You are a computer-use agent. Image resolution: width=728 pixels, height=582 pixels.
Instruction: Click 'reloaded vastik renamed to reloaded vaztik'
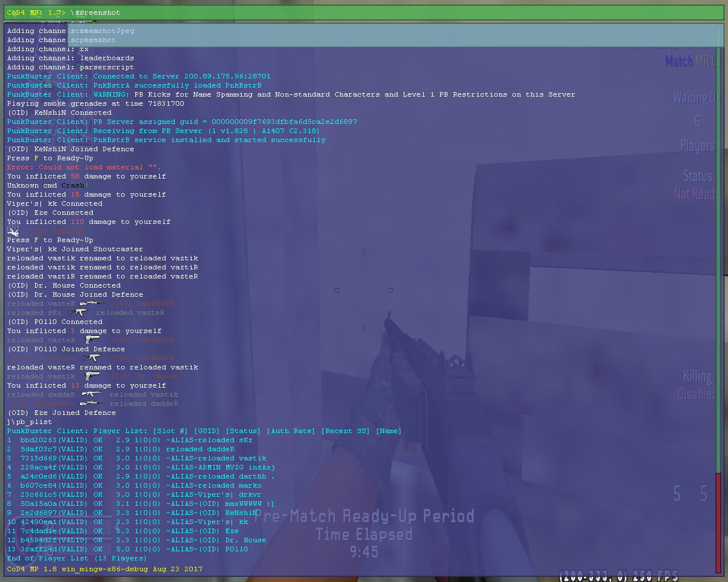click(x=102, y=258)
